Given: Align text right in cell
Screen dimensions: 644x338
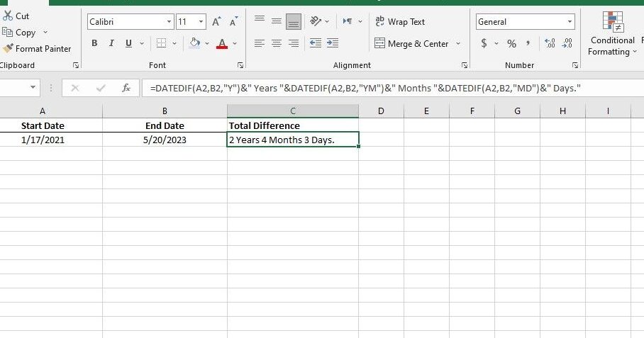Looking at the screenshot, I should pos(293,43).
